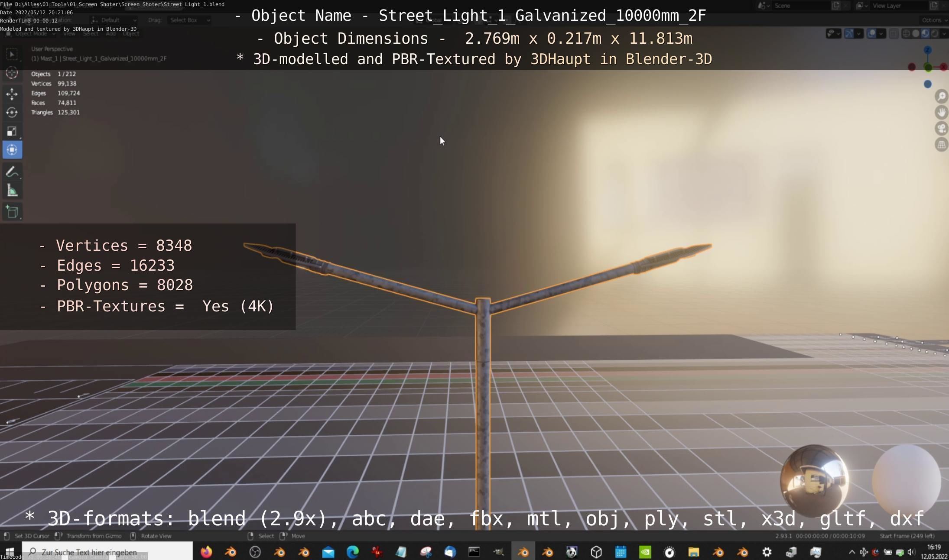Click the pan view hand gizmo
The image size is (949, 560).
(941, 113)
